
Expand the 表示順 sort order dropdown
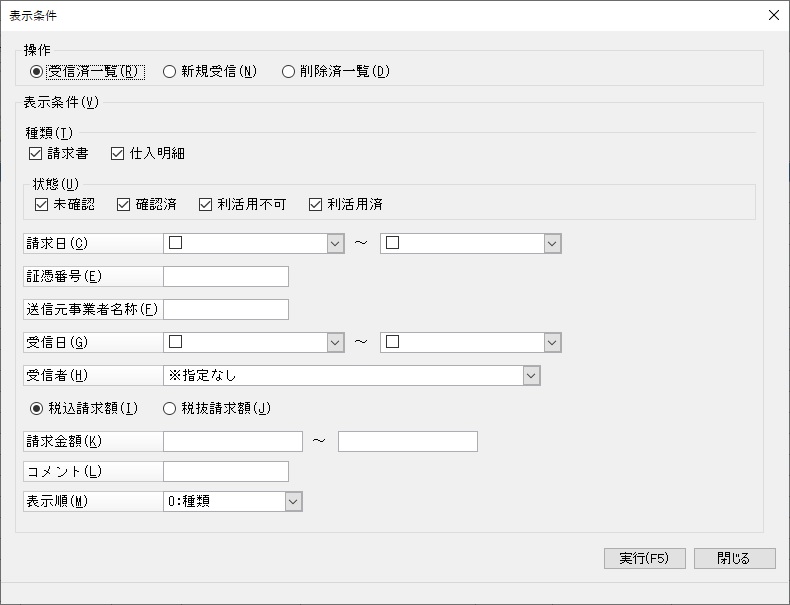click(293, 501)
